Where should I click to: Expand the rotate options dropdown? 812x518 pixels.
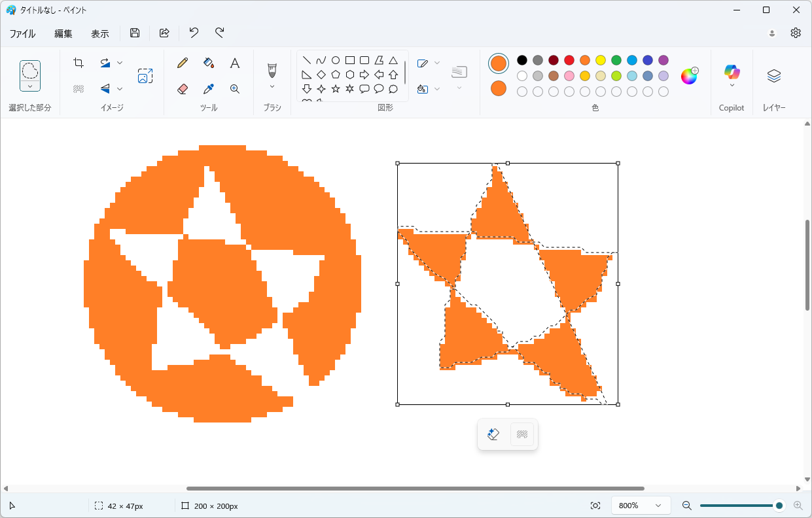(120, 63)
